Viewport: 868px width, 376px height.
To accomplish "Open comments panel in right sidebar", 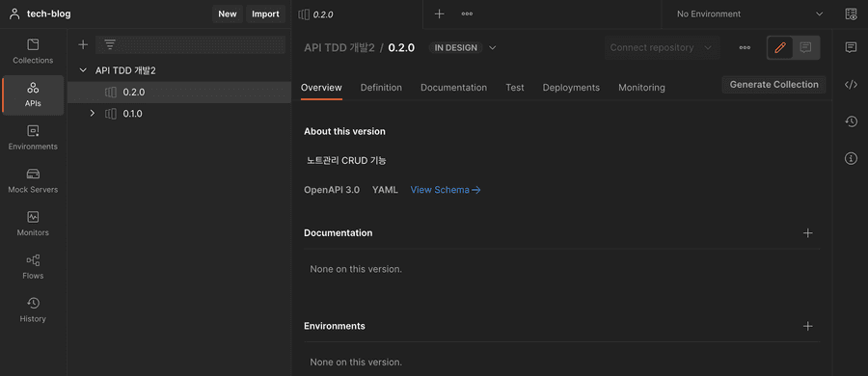I will [851, 47].
